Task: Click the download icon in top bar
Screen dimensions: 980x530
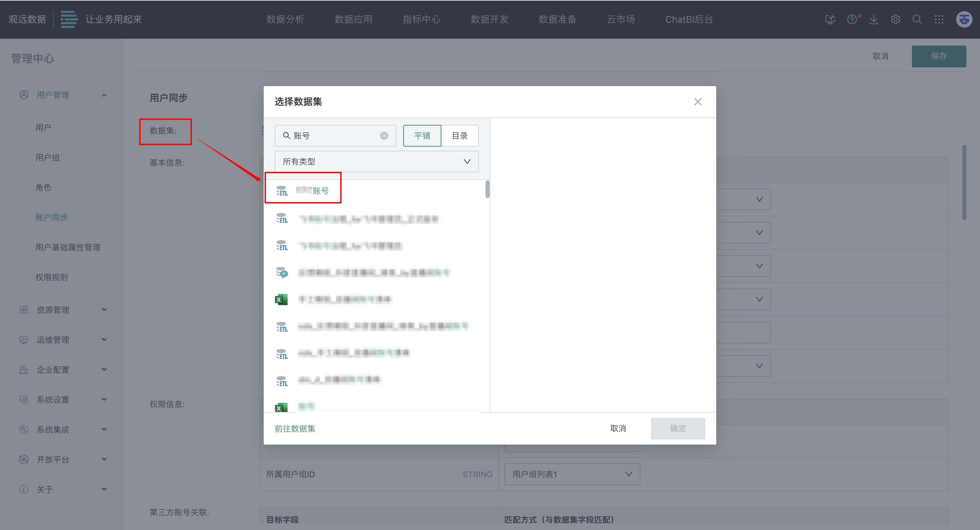Action: pyautogui.click(x=873, y=19)
